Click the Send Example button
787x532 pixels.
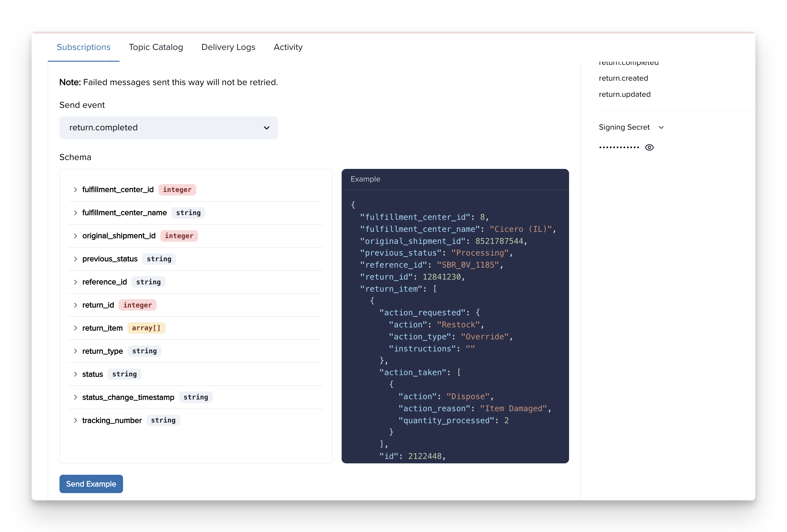click(x=91, y=484)
